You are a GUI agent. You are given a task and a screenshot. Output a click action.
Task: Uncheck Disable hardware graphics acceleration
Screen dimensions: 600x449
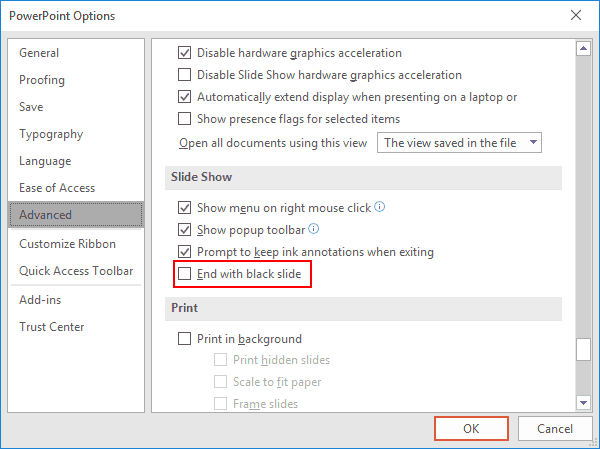coord(184,53)
